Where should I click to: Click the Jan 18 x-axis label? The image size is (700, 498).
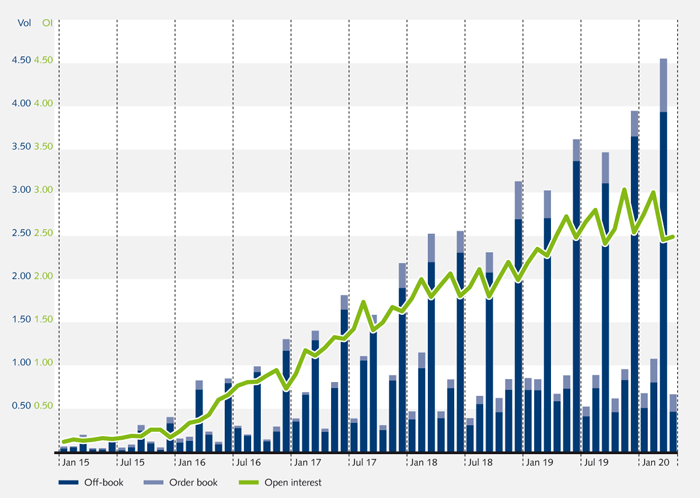click(422, 463)
